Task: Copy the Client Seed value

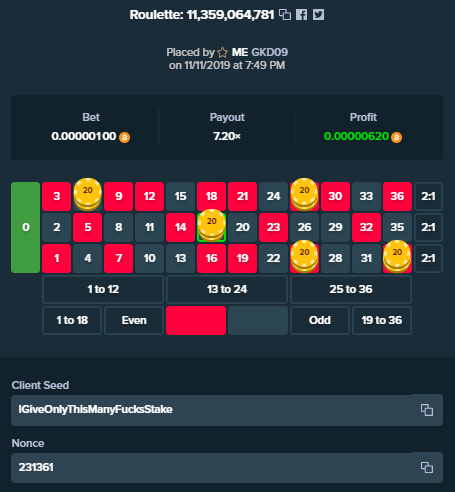Action: pos(427,410)
